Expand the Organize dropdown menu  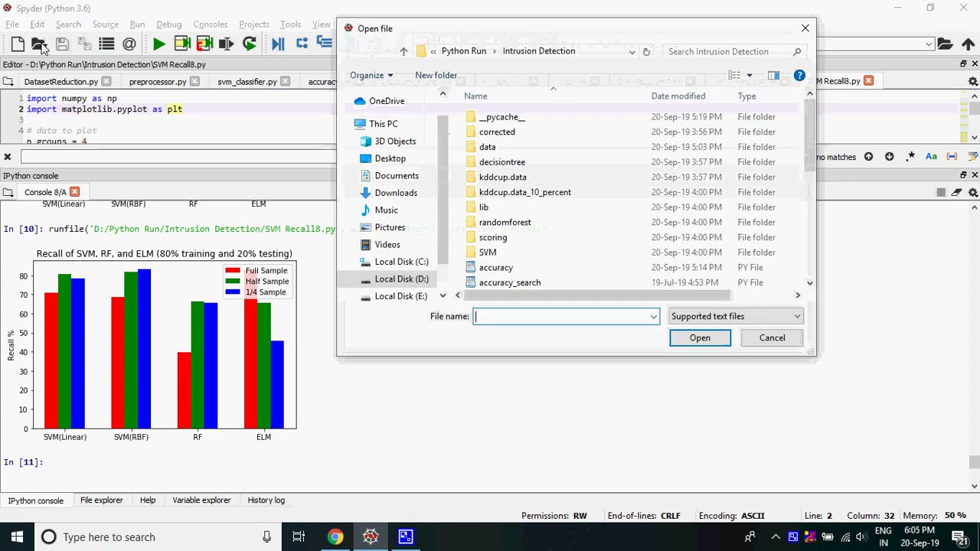(371, 75)
